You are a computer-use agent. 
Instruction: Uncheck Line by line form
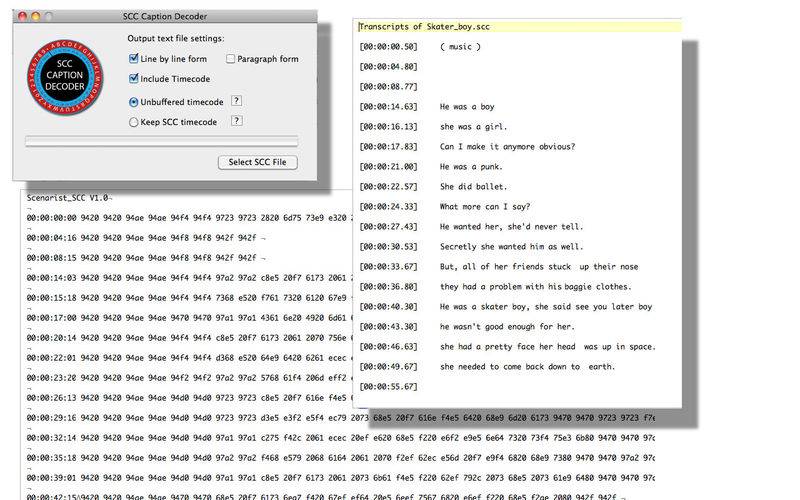[135, 59]
